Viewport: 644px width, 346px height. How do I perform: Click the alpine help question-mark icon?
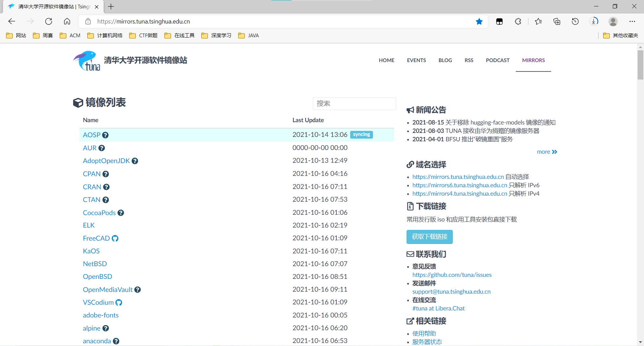106,328
